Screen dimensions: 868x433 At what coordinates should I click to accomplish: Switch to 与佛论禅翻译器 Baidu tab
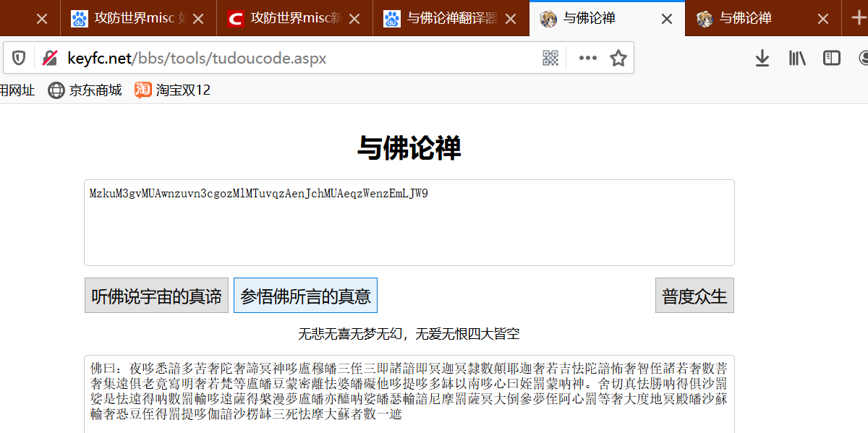pyautogui.click(x=451, y=18)
